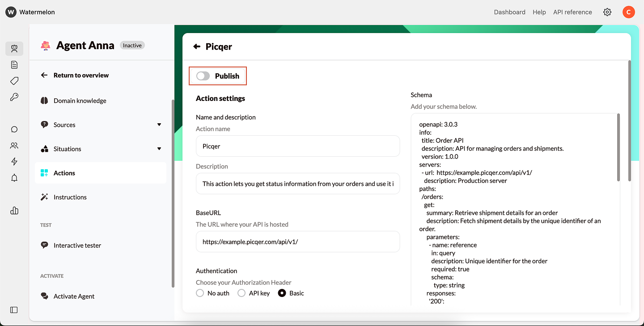Open the notifications bell icon
The image size is (644, 326).
14,177
